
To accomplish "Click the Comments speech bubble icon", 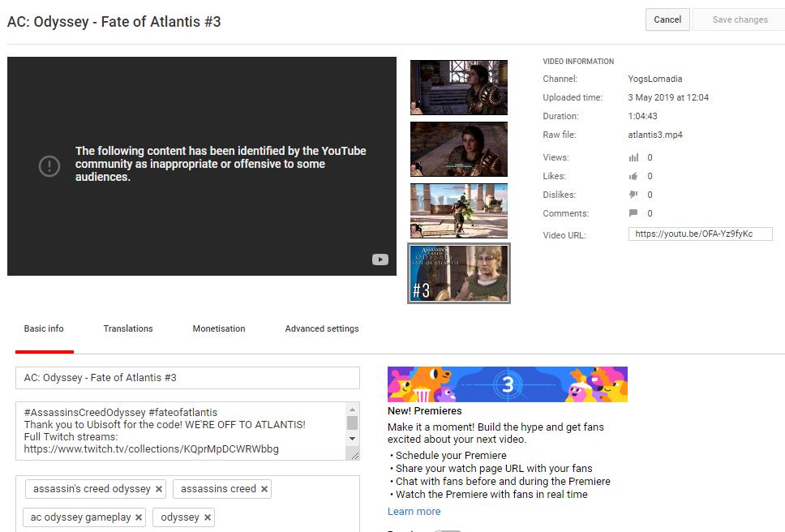I will 633,213.
